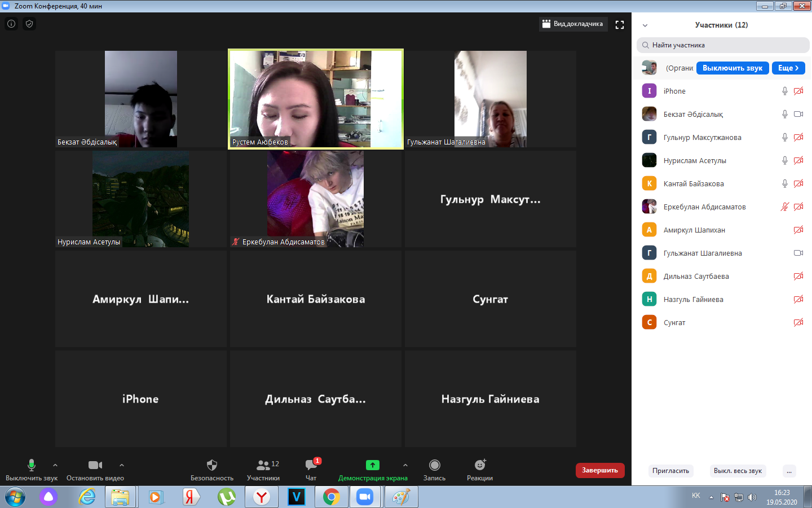Screen dimensions: 812x508
Task: Collapse the participants panel chevron
Action: click(x=645, y=25)
